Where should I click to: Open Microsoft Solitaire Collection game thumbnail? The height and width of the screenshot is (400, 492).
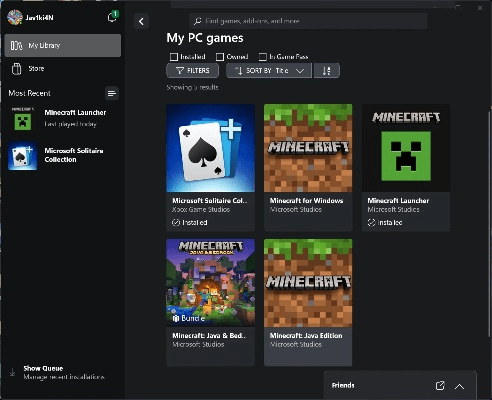(211, 148)
